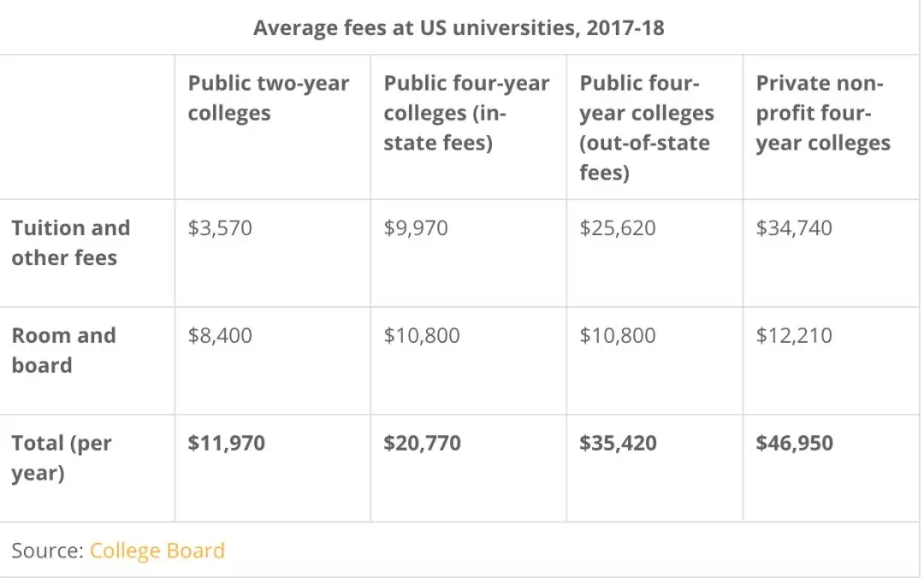Click the Total (per year) row label

tap(62, 458)
